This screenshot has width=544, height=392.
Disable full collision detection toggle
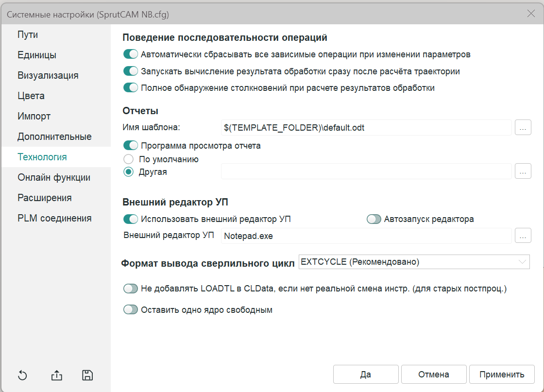pos(131,88)
